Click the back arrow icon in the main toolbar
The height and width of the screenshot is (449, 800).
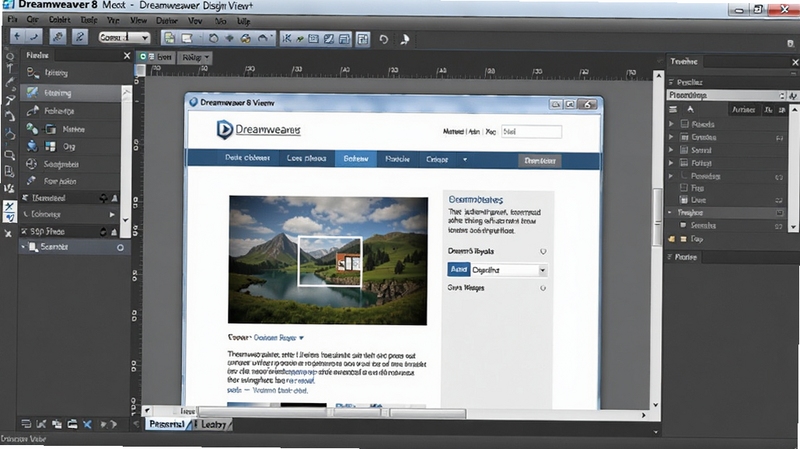(17, 37)
